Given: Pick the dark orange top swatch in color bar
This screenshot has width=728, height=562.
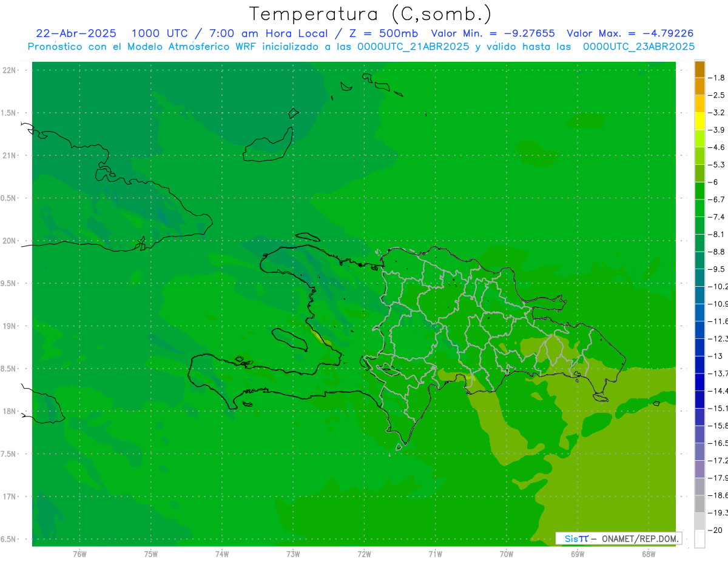Looking at the screenshot, I should coord(699,69).
